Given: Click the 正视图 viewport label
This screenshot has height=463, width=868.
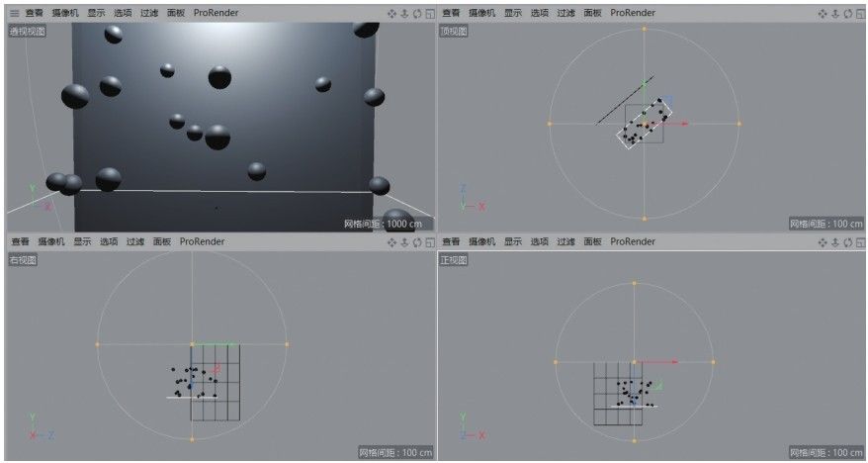Looking at the screenshot, I should point(454,260).
